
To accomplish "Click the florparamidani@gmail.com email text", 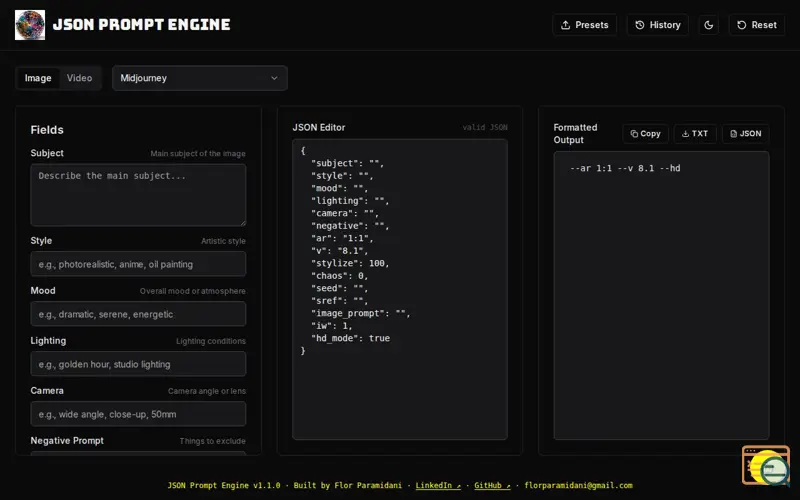I will click(578, 486).
